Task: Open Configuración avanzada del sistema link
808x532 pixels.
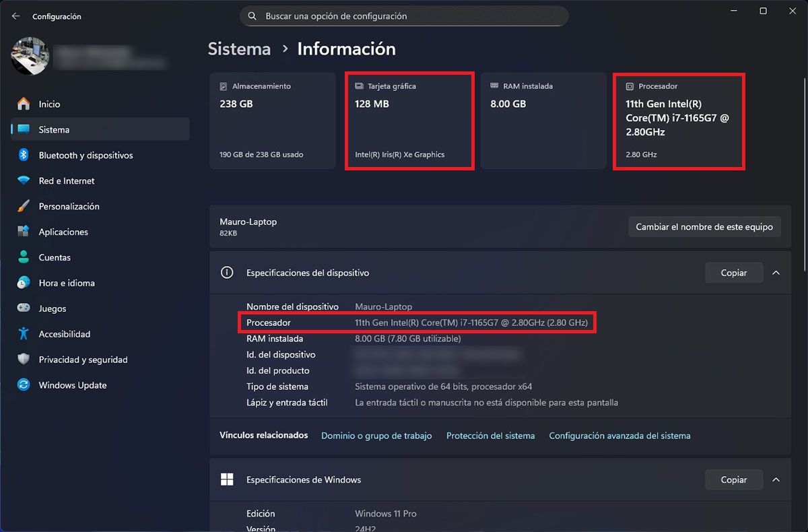Action: coord(619,436)
